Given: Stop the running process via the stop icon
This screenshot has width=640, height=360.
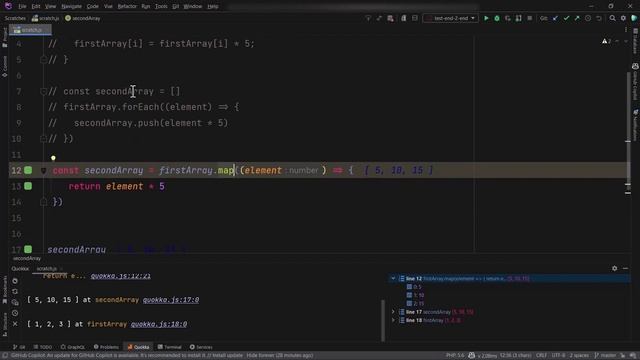Looking at the screenshot, I should tap(530, 18).
